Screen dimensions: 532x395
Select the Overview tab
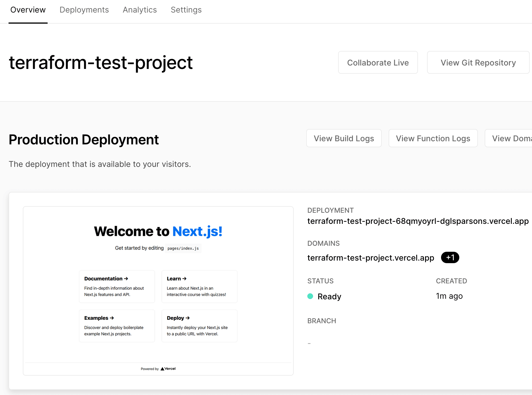(28, 10)
